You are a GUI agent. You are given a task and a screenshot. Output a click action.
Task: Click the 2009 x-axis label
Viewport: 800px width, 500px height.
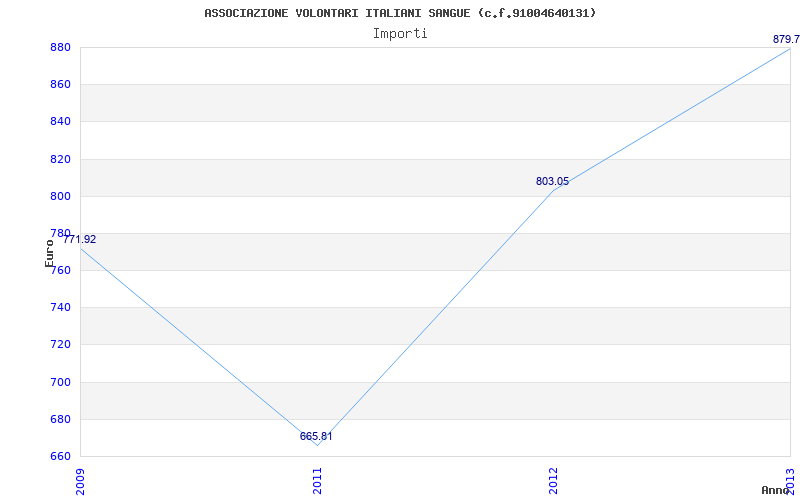pos(80,481)
